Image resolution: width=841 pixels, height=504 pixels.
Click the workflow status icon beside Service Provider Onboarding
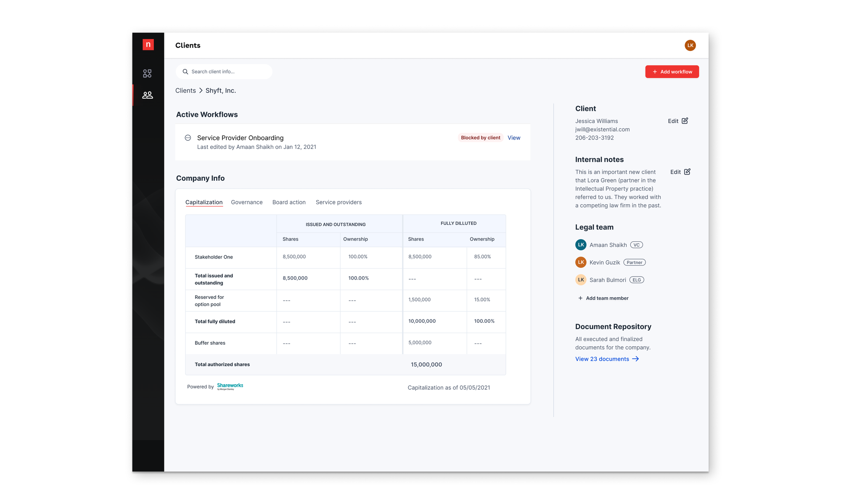point(188,138)
